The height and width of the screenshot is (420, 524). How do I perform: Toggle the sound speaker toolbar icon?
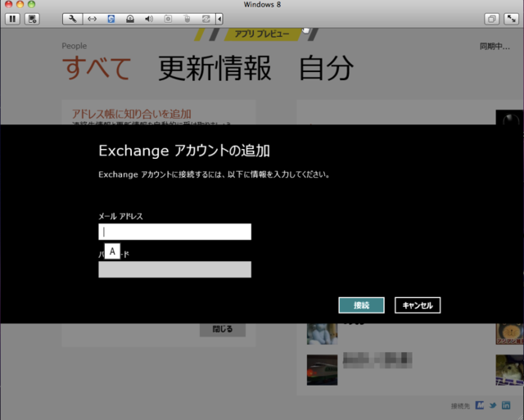pos(149,19)
